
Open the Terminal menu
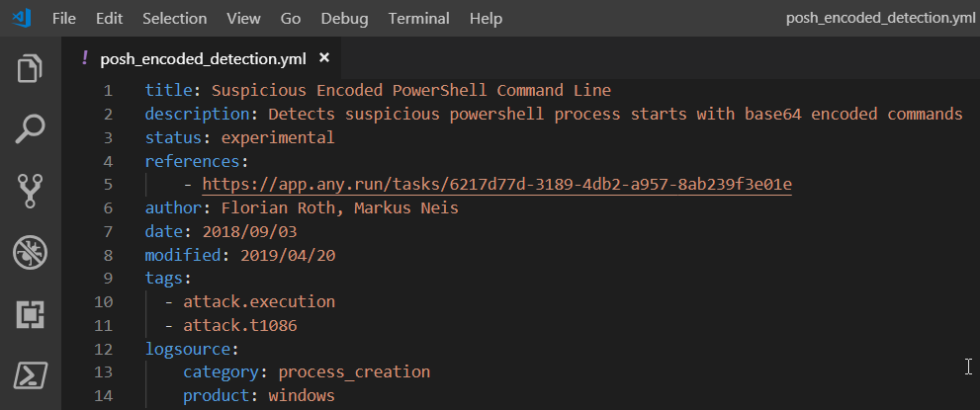418,18
